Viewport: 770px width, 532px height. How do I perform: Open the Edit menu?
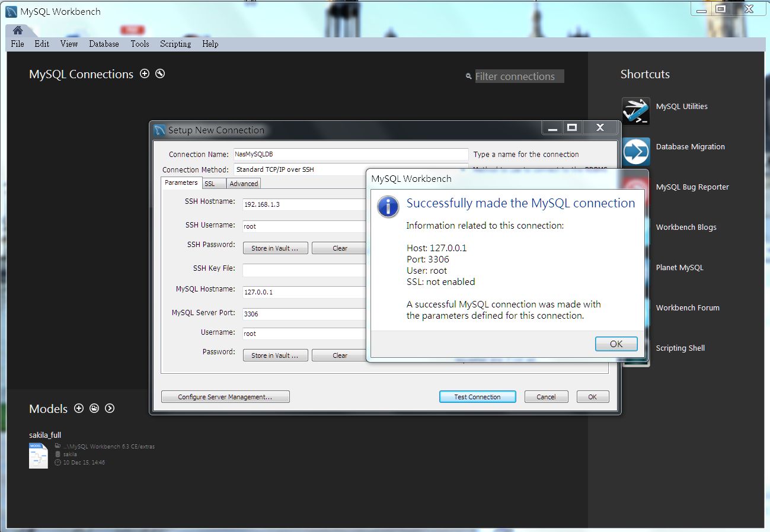(x=42, y=44)
